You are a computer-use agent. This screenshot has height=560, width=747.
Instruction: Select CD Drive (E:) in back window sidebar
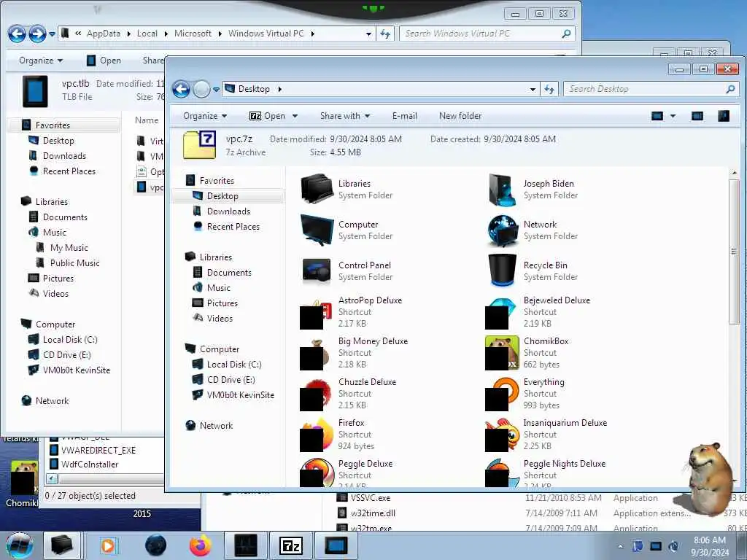click(x=66, y=355)
